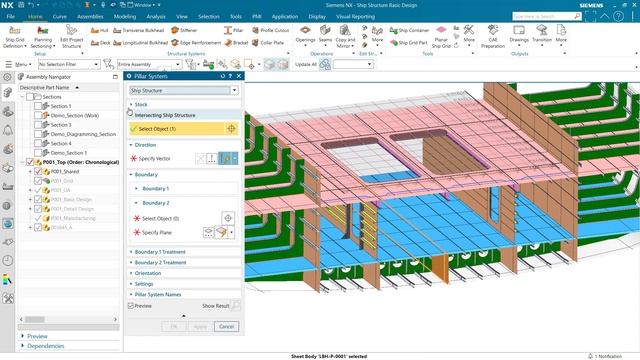Viewport: 640px width, 360px height.
Task: Open Planning Sectioning tool
Action: (x=42, y=37)
